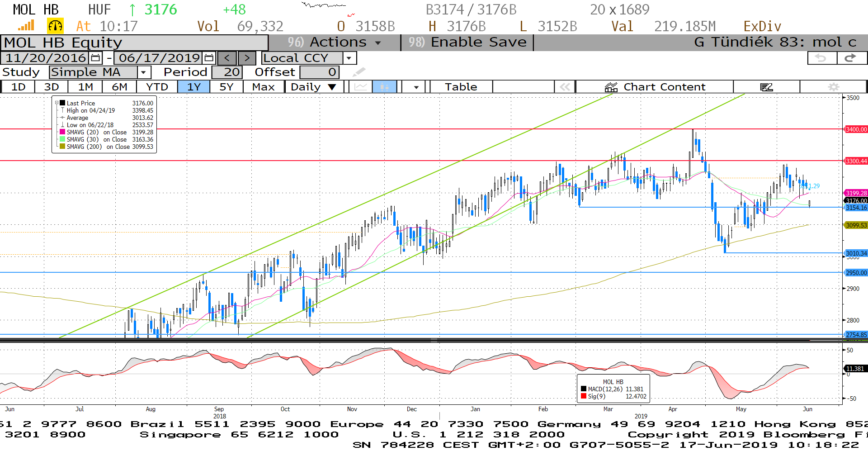Click the SMAVG (20) magenta legend swatch
Screen dimensions: 868x470
pos(62,132)
